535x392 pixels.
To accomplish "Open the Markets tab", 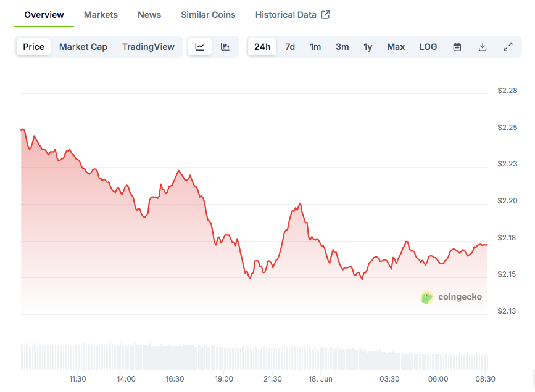I will point(101,15).
